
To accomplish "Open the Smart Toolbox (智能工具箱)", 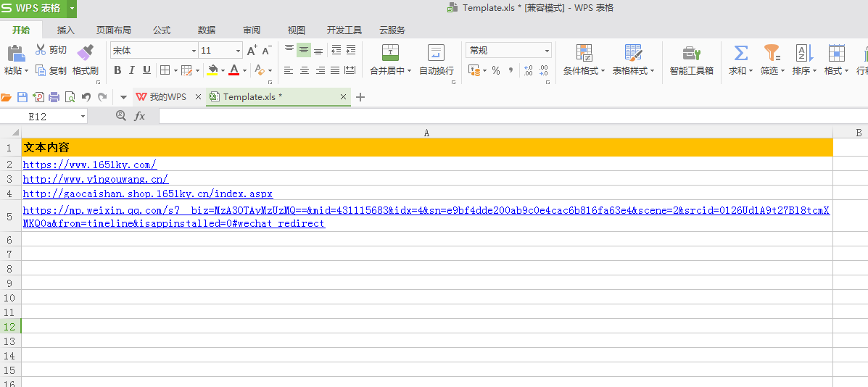I will click(691, 54).
